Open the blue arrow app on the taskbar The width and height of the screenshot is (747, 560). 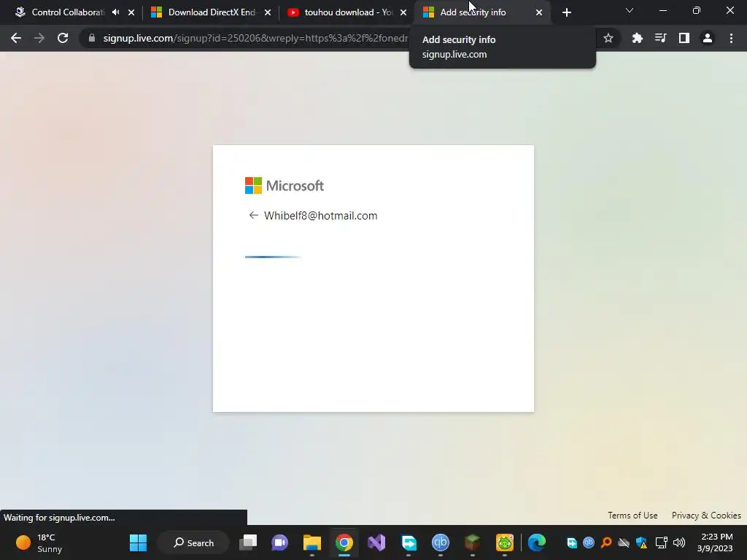pyautogui.click(x=409, y=542)
